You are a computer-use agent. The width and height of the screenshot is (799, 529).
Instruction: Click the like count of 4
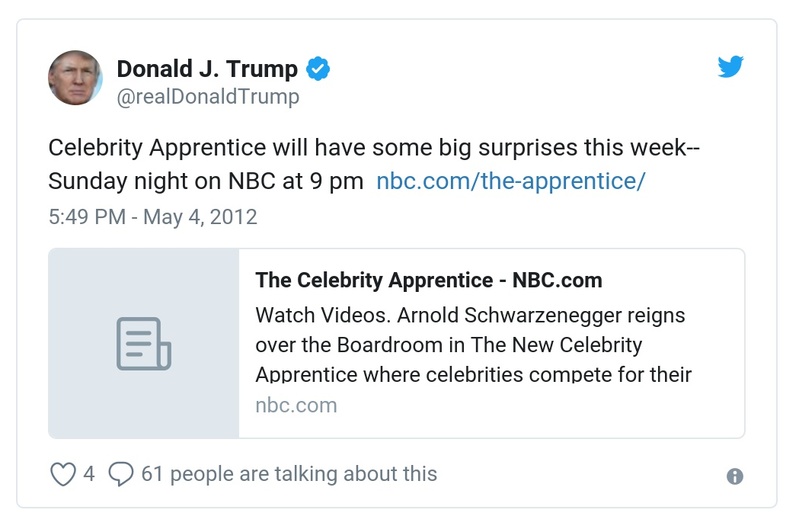pos(89,474)
